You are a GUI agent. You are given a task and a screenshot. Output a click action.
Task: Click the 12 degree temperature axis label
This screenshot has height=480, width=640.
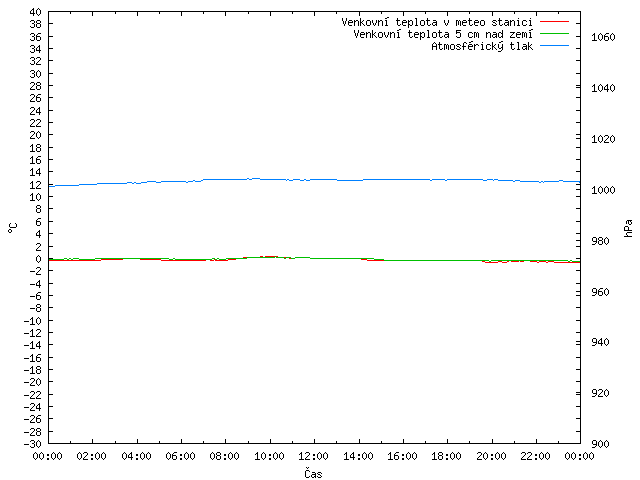[36, 185]
